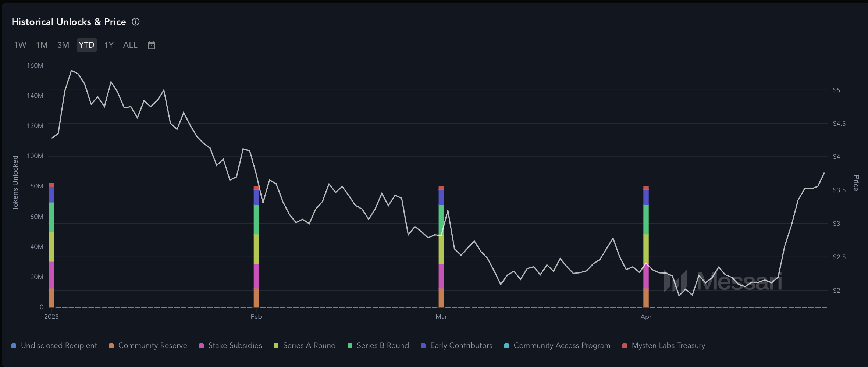
Task: Show ALL historical data range
Action: [x=130, y=45]
